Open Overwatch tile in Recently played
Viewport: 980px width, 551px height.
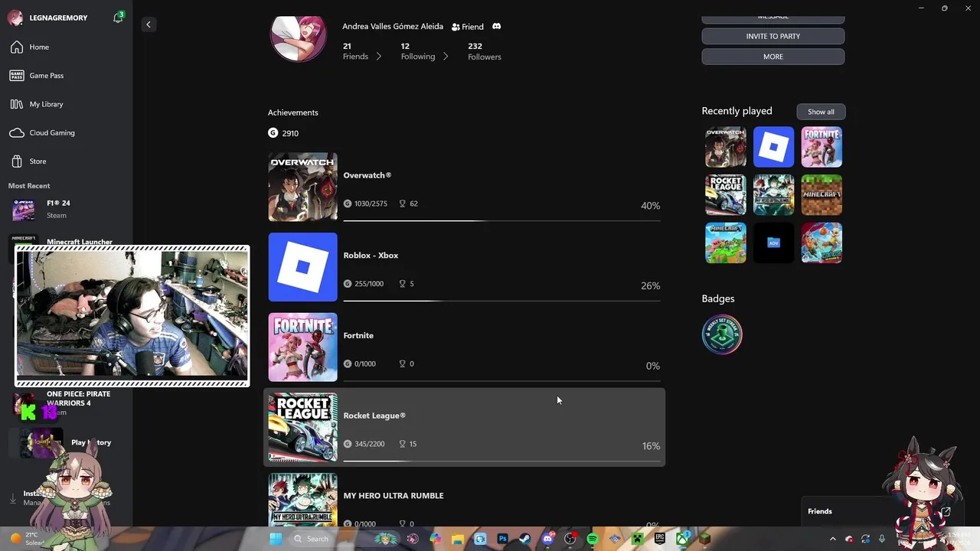point(726,147)
